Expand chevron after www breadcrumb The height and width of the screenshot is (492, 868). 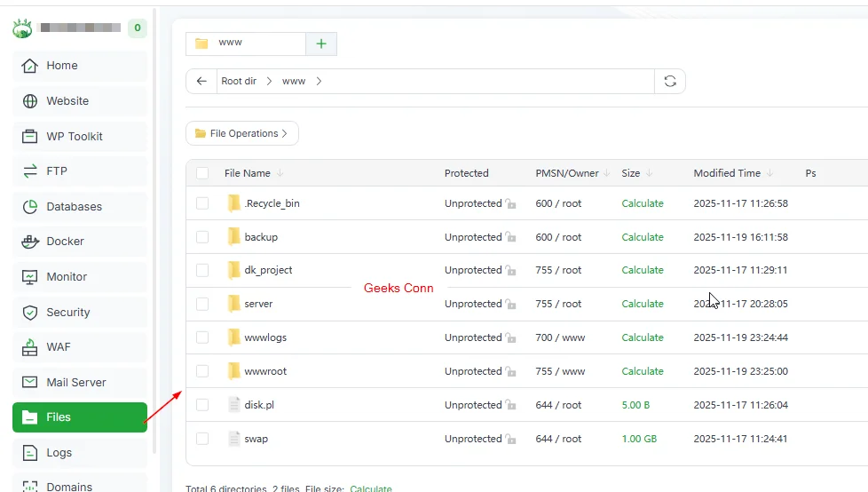pyautogui.click(x=319, y=81)
